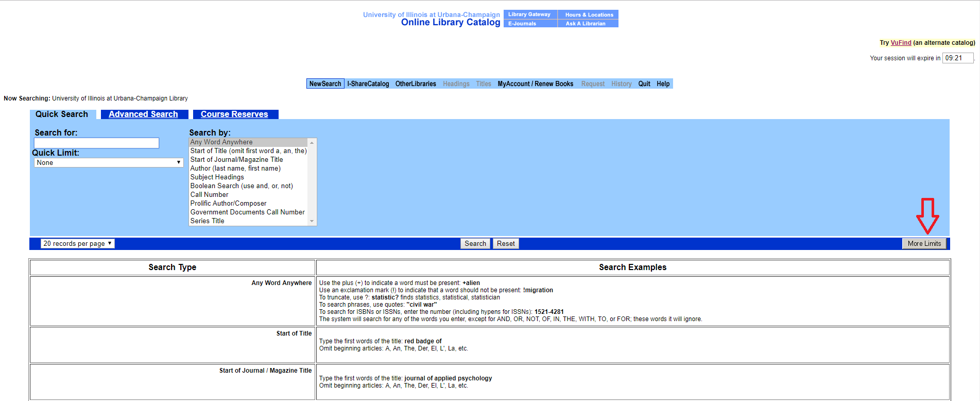
Task: Choose Subject Headings in Search by list
Action: [x=217, y=177]
